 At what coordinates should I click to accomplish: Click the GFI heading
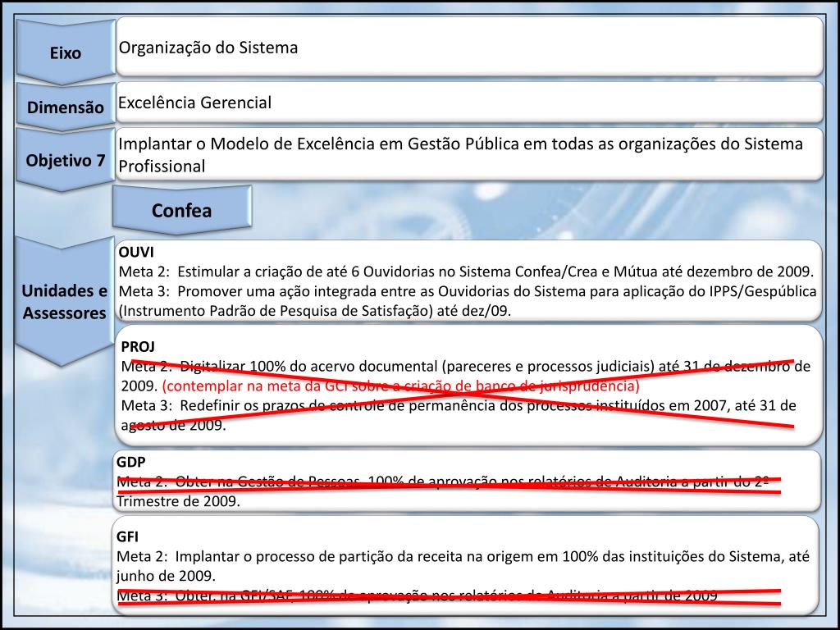(127, 536)
